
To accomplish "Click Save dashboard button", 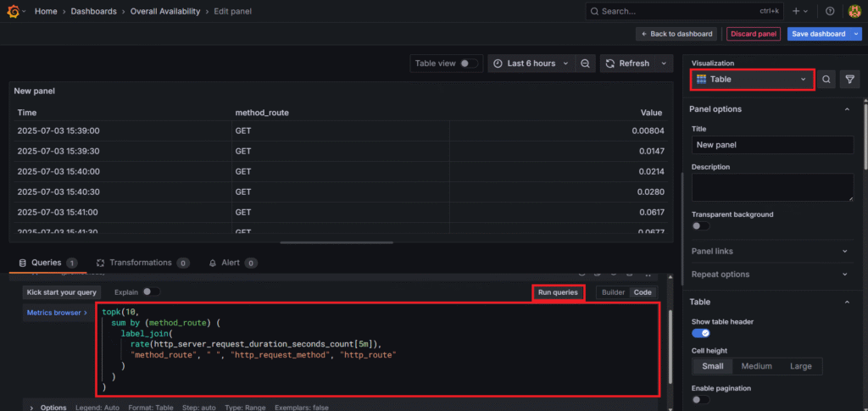I will [819, 34].
